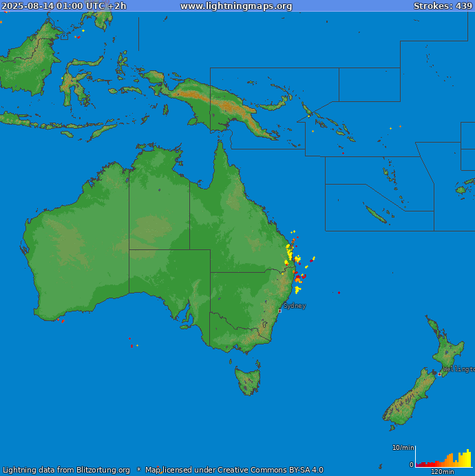Click the www.lightningmaps.org header link
The height and width of the screenshot is (476, 475).
coord(236,6)
